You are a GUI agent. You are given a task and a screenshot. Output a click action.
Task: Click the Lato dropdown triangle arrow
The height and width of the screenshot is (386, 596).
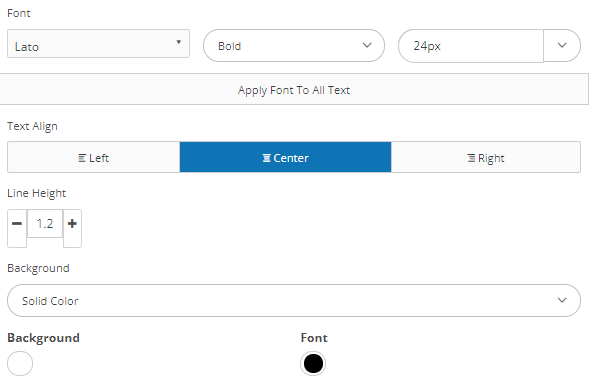point(179,42)
